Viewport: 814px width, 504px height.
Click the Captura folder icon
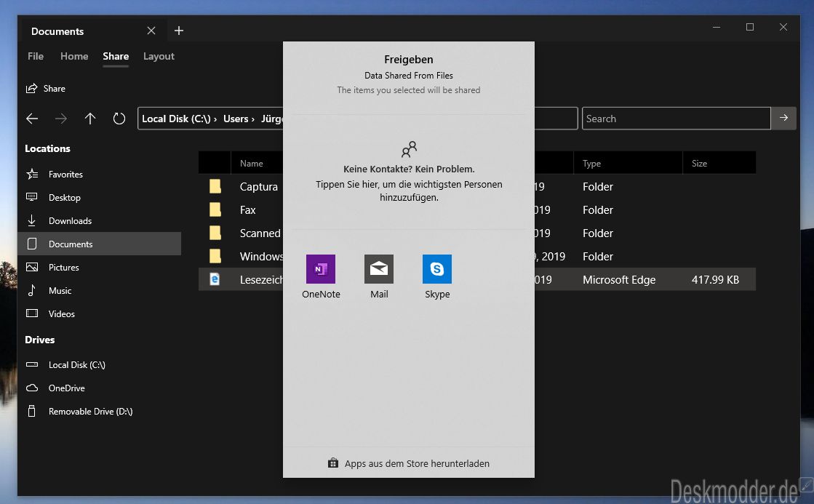pyautogui.click(x=215, y=186)
